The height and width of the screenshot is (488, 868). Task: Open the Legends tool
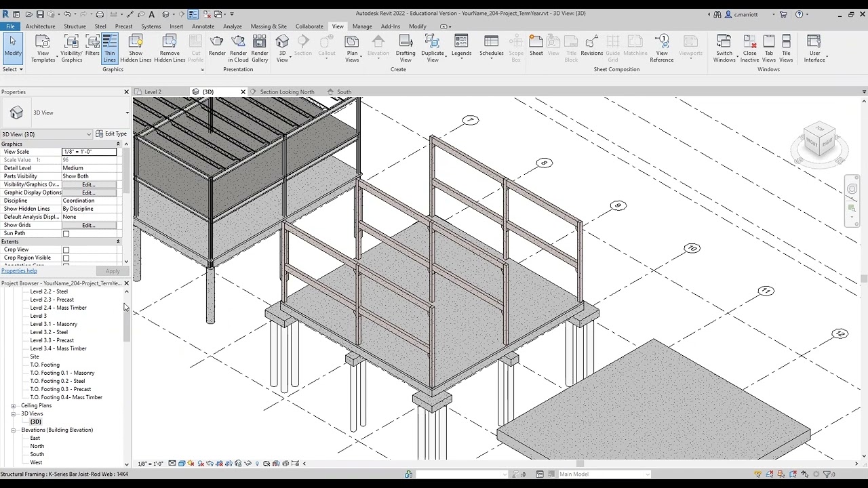click(461, 45)
